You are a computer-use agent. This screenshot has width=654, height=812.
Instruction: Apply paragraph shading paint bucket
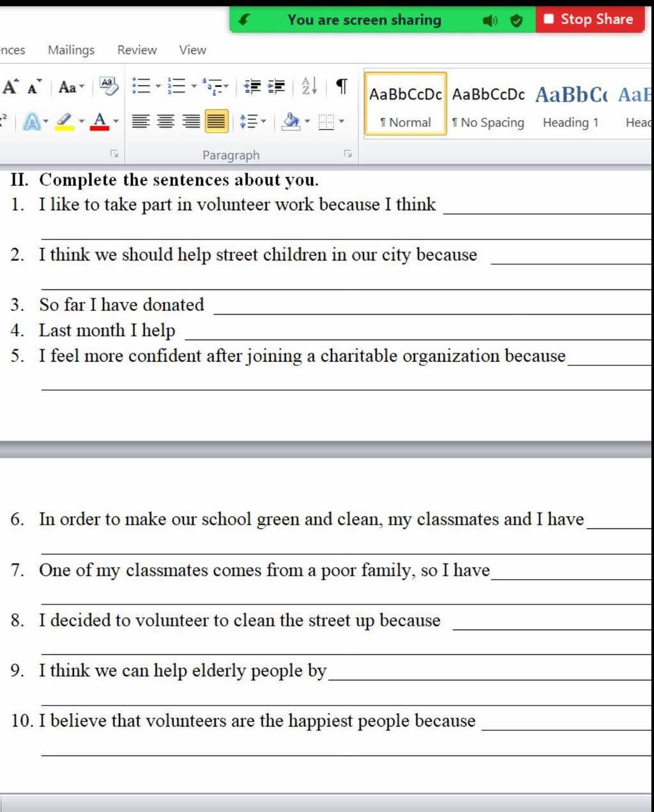pyautogui.click(x=291, y=121)
